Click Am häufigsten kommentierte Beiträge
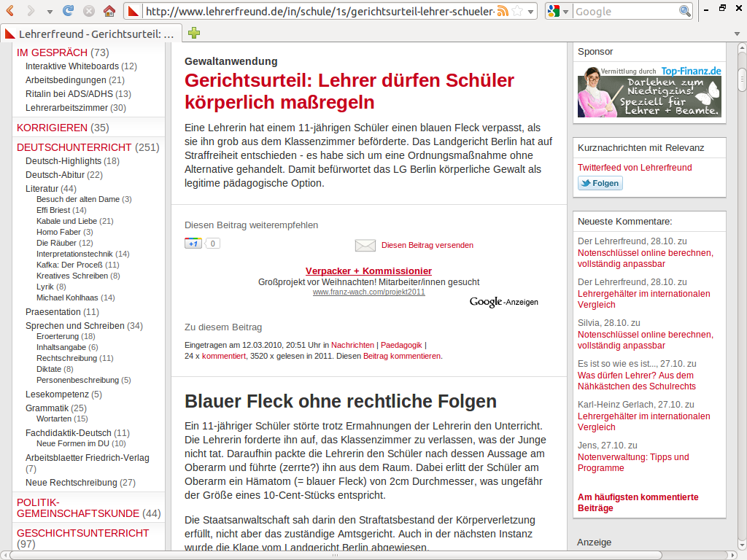The height and width of the screenshot is (560, 747). 638,502
